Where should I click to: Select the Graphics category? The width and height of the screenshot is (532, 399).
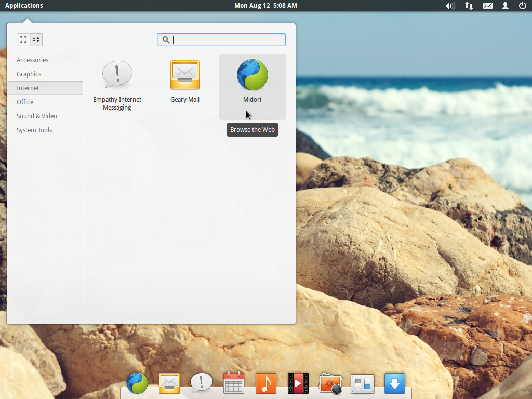coord(45,74)
